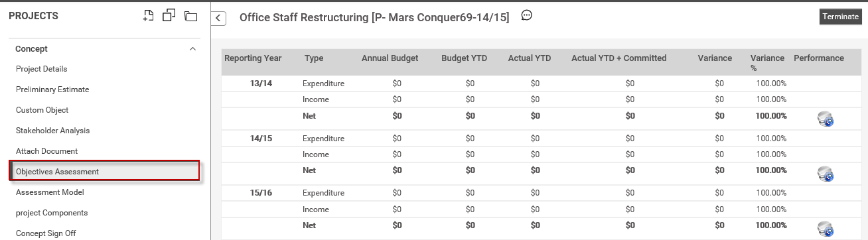Click the new project document icon

click(x=149, y=16)
